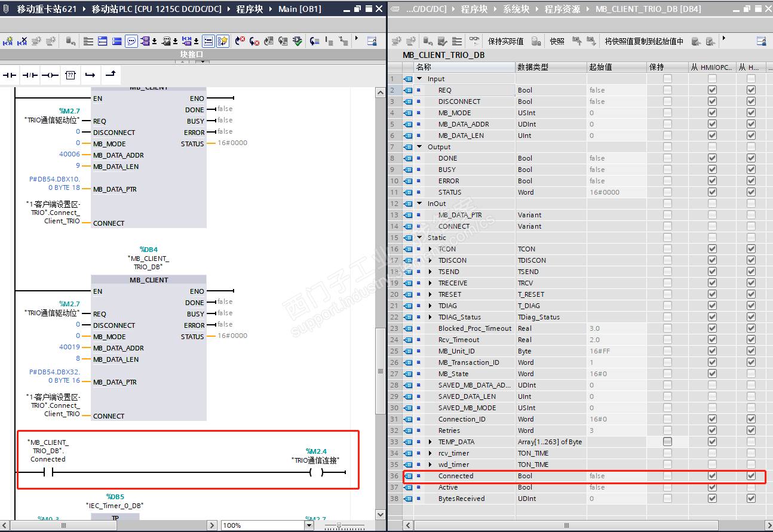Click the rightmost icon on the Main toolbar

372,41
